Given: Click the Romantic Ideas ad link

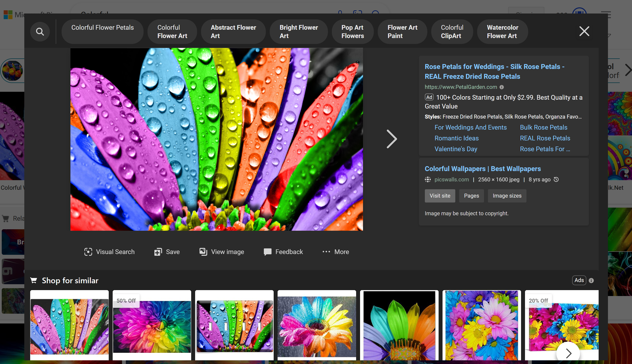Looking at the screenshot, I should pyautogui.click(x=456, y=138).
